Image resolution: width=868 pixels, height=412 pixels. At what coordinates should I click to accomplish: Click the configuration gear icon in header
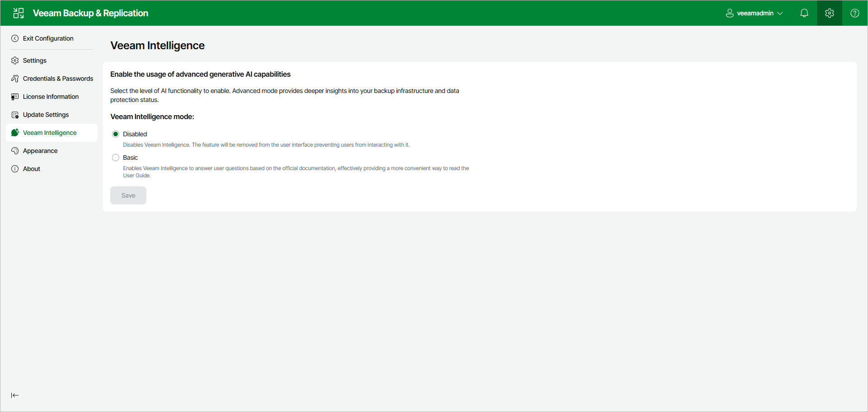pos(830,13)
